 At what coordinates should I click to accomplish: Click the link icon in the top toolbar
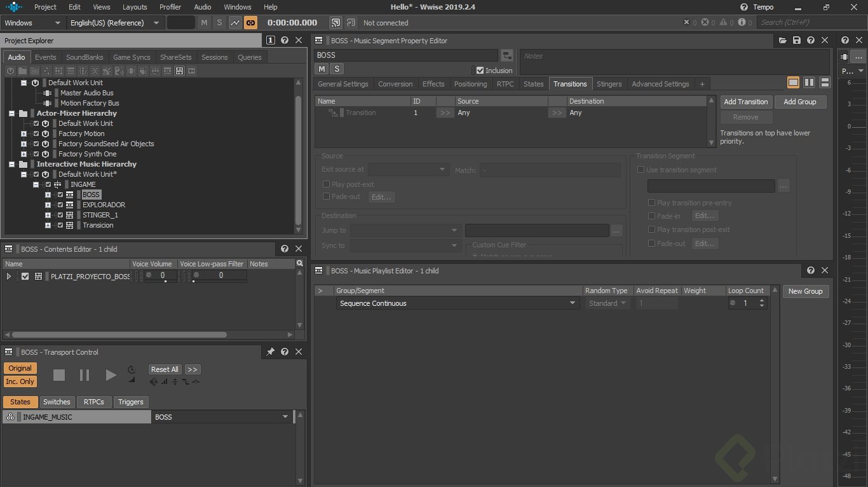(250, 23)
